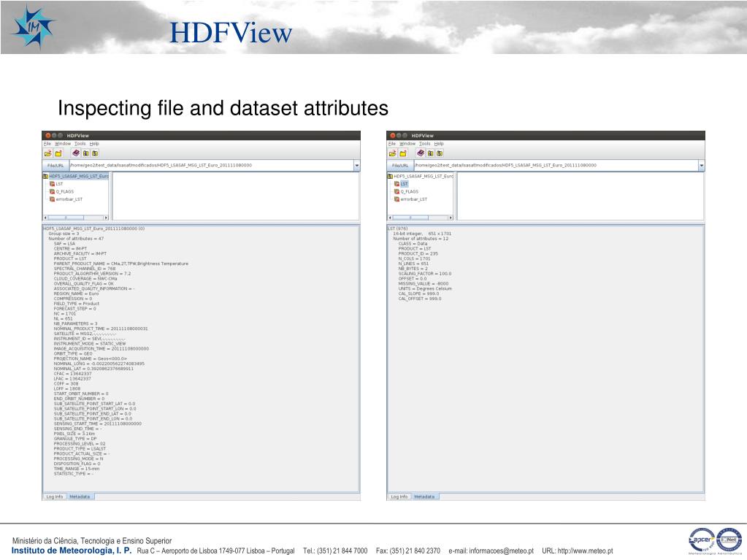Viewport: 747px width, 560px height.
Task: Click File/URL button in left window
Action: tap(55, 166)
